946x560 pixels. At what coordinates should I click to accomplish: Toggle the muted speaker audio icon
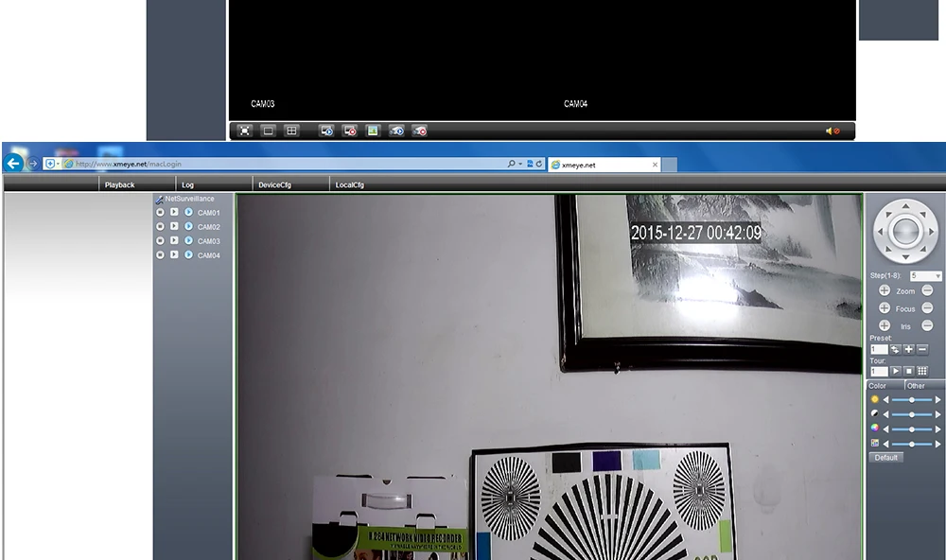(832, 131)
